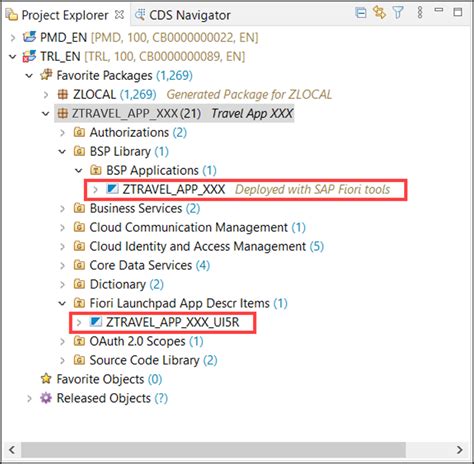
Task: Click the horizontal scrollbar left arrow
Action: click(x=12, y=450)
